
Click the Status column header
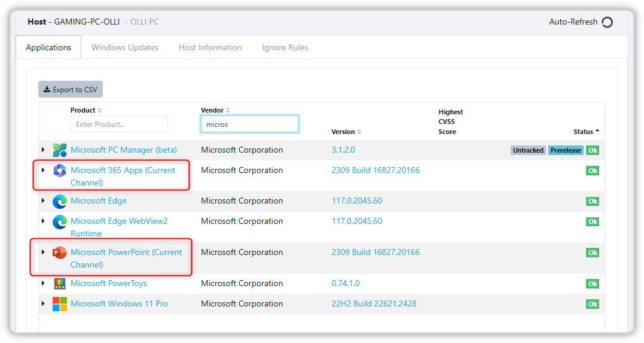pyautogui.click(x=583, y=132)
